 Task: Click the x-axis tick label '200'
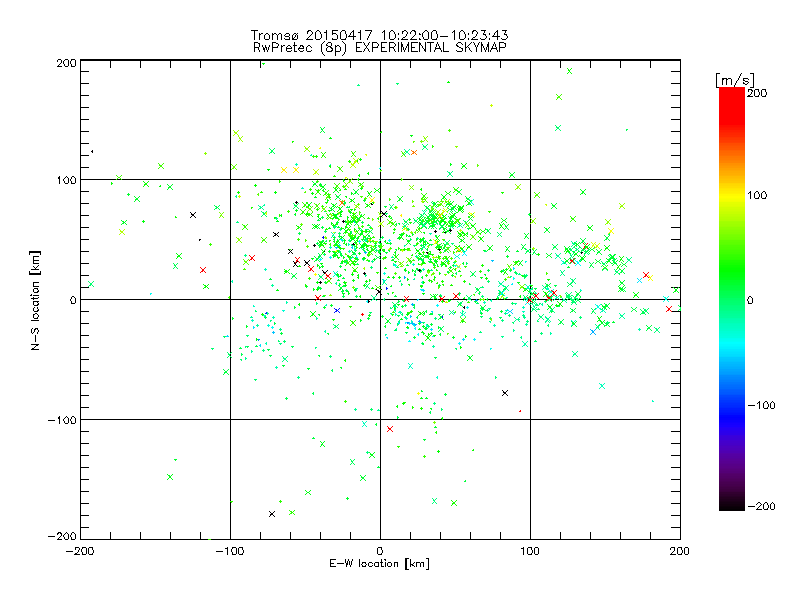[680, 551]
